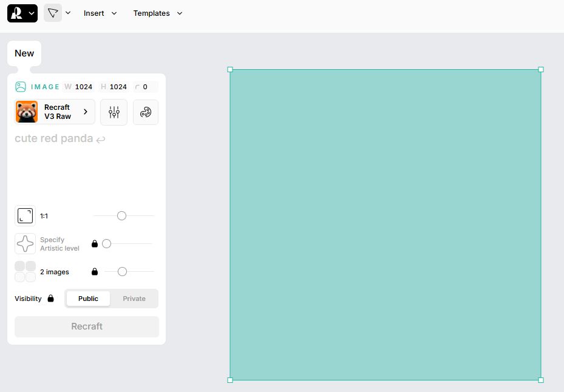This screenshot has width=564, height=392.
Task: Click the Specify Artistic level label
Action: click(x=59, y=244)
